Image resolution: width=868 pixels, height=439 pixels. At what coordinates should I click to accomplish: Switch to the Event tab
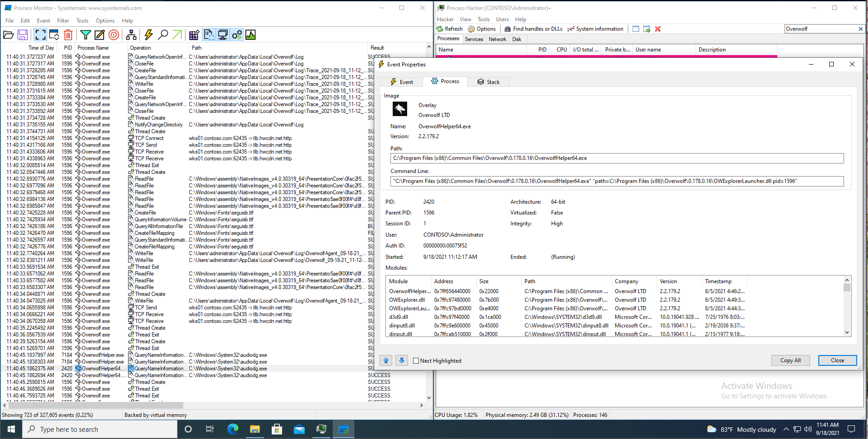pyautogui.click(x=402, y=82)
